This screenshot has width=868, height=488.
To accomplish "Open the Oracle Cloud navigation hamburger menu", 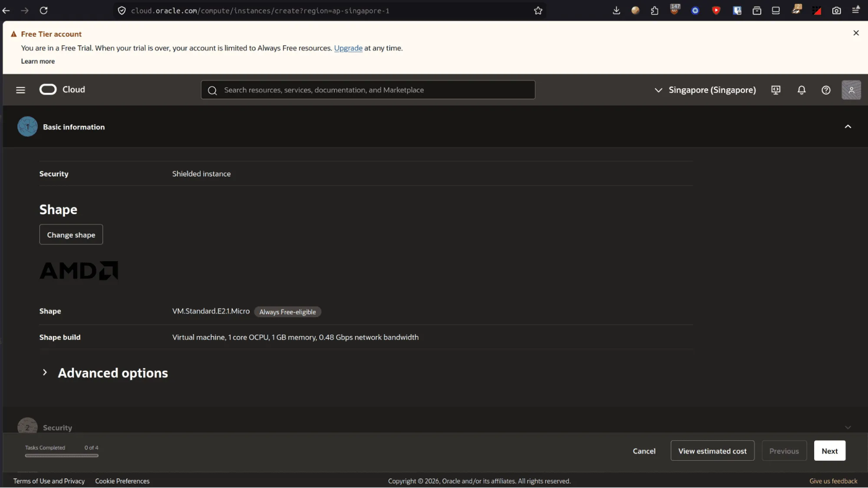I will tap(20, 90).
